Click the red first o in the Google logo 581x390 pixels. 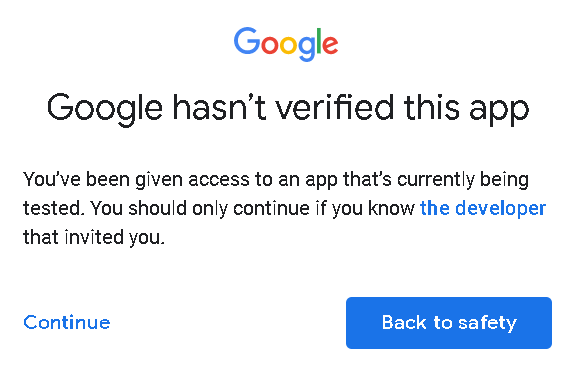tap(270, 44)
